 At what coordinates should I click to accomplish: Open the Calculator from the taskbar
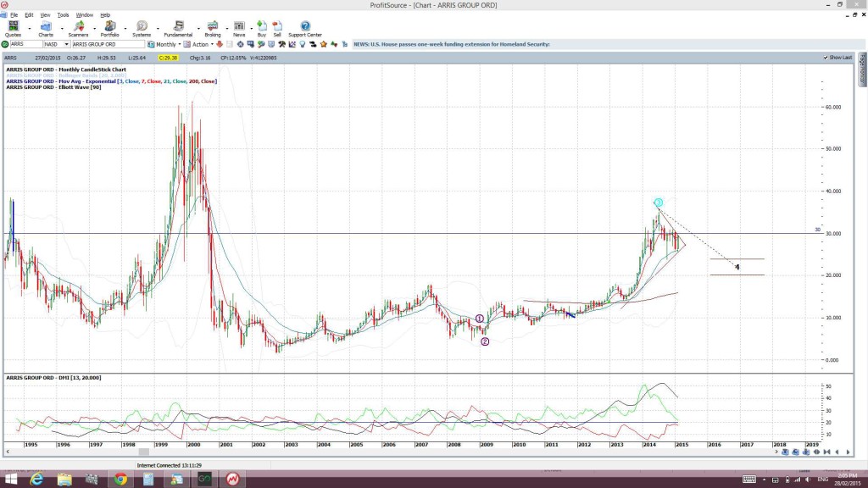(x=147, y=480)
